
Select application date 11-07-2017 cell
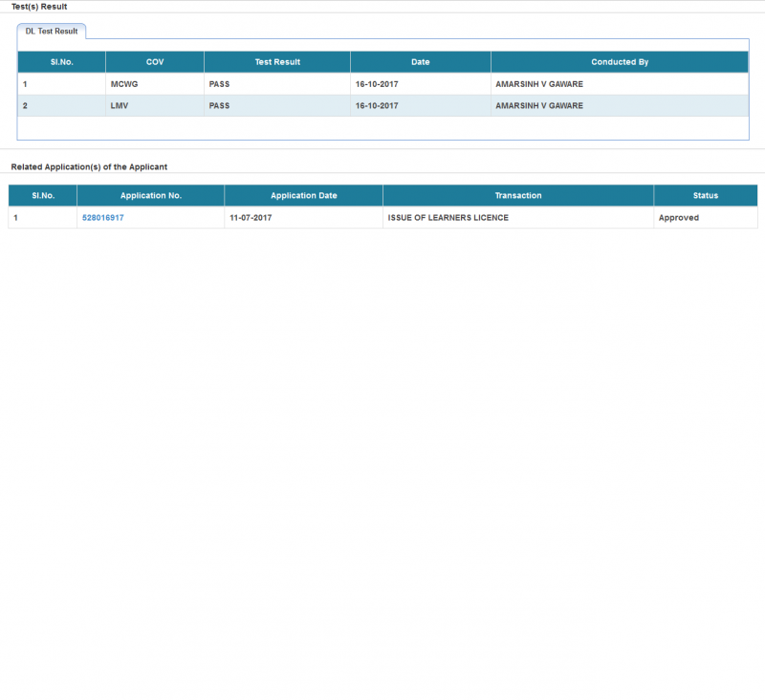pos(303,218)
